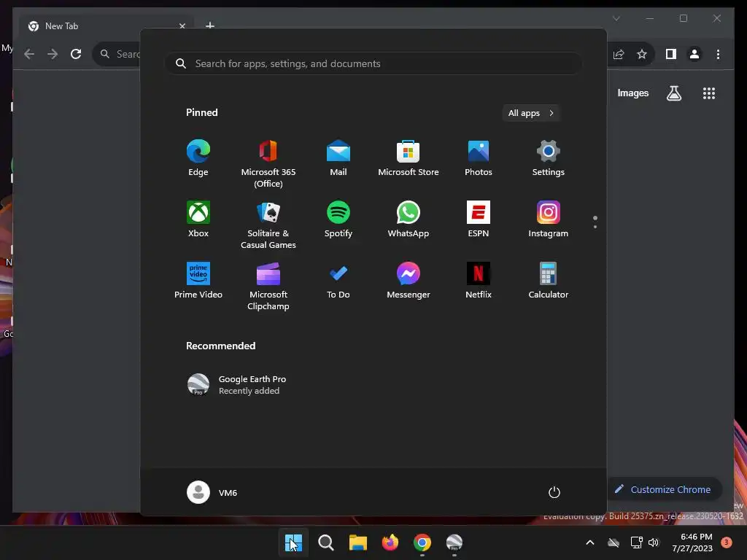747x560 pixels.
Task: Open the VM6 user account menu
Action: pos(212,492)
